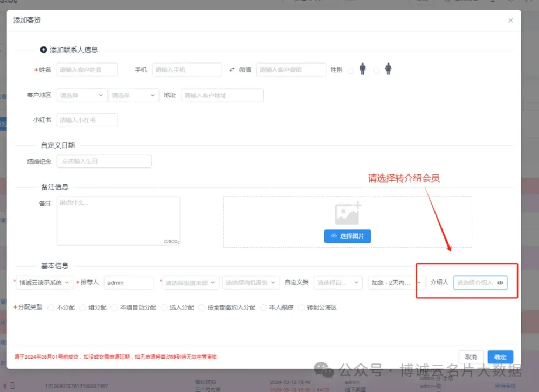
Task: Close the 添加客资 dialog with X
Action: coord(510,20)
